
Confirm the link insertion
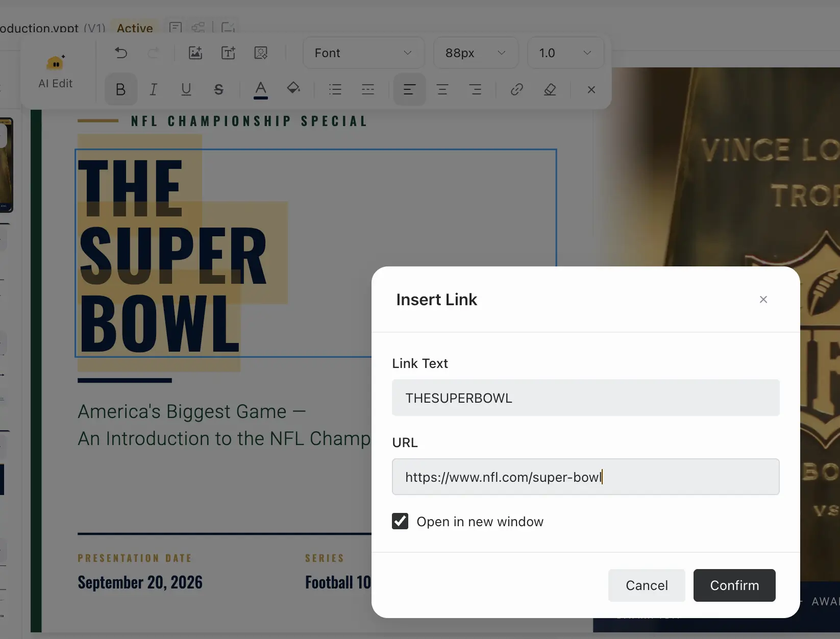(734, 585)
